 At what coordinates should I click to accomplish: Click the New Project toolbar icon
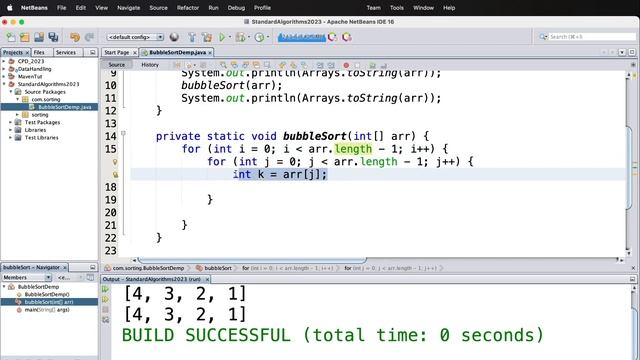(24, 37)
